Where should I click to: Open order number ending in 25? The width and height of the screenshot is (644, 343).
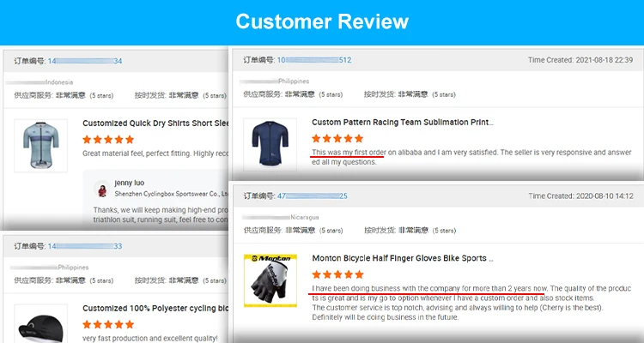click(313, 196)
